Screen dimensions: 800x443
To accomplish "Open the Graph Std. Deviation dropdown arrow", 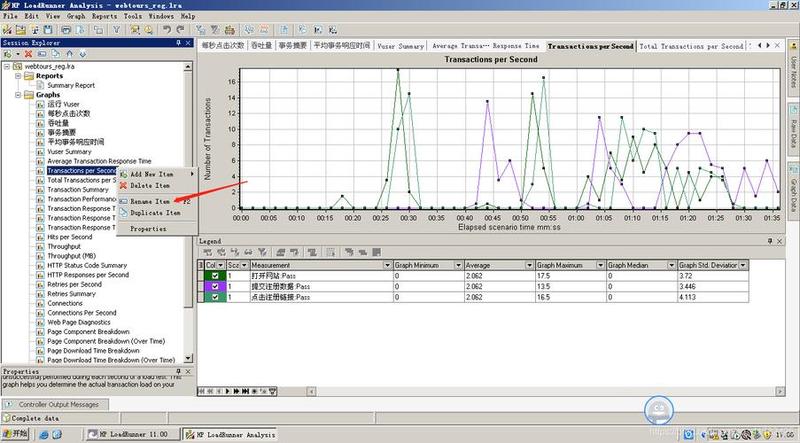I will click(743, 265).
